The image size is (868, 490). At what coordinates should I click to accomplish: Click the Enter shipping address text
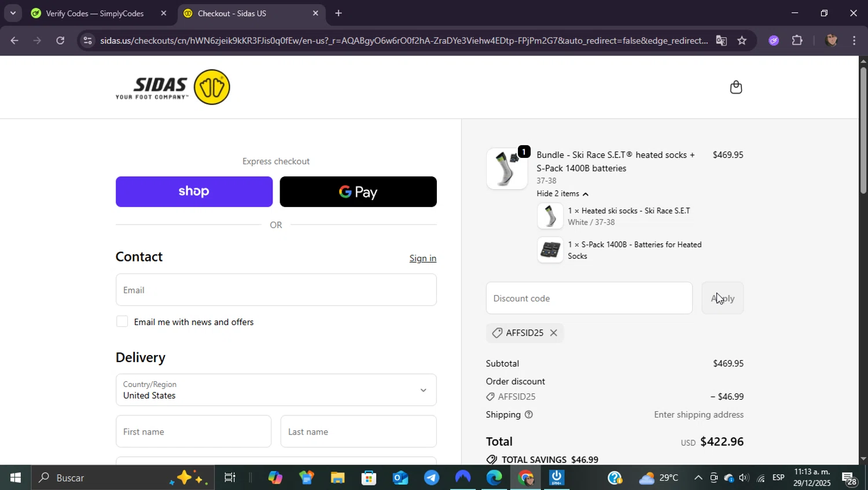[x=698, y=415]
